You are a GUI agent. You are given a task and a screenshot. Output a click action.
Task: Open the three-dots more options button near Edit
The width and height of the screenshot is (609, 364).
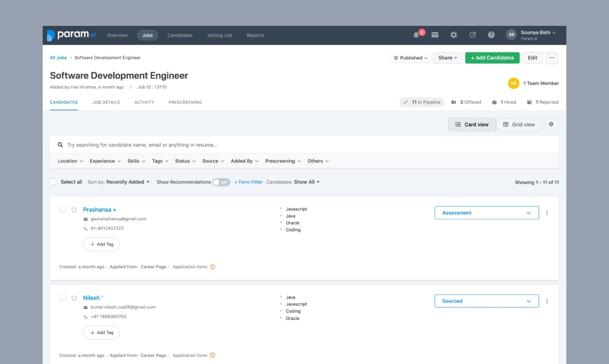pos(552,58)
